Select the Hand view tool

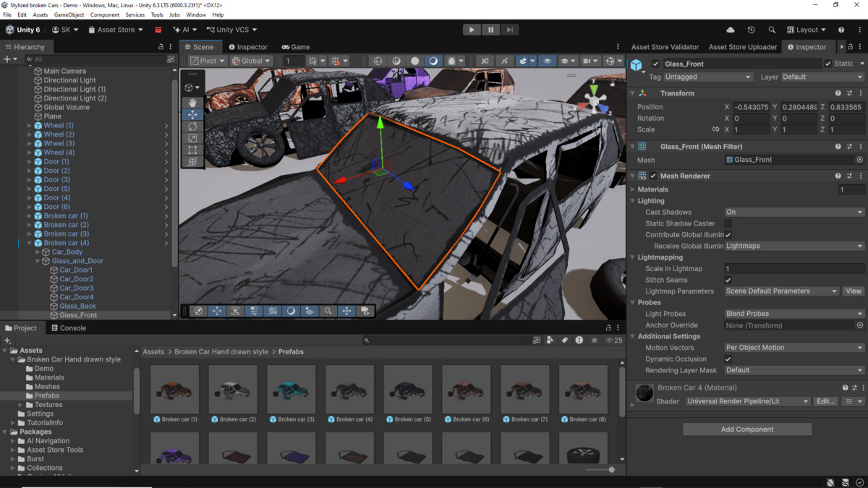(x=192, y=103)
